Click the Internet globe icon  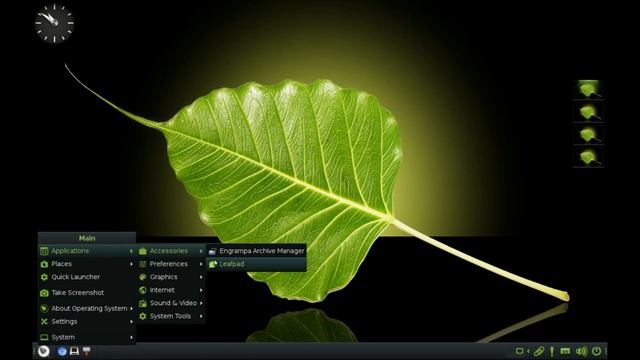(x=142, y=290)
